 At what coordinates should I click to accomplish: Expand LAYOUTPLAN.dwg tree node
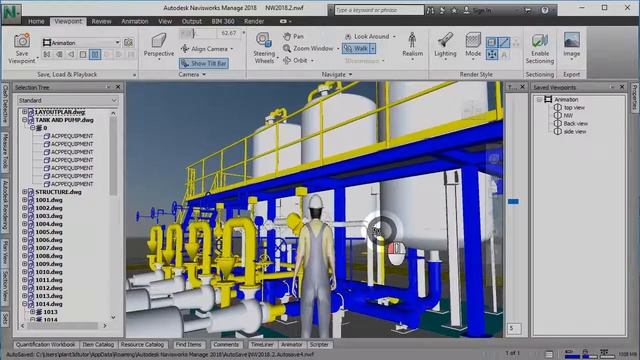point(24,112)
